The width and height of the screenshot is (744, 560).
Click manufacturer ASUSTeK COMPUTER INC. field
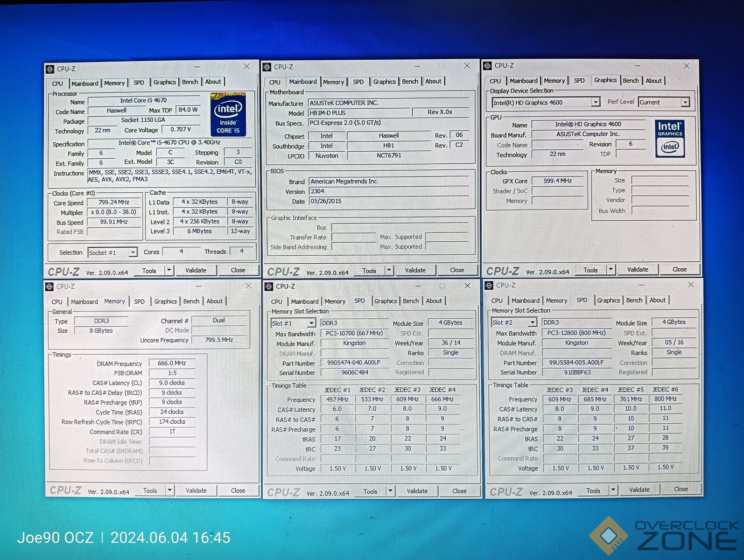[x=388, y=103]
